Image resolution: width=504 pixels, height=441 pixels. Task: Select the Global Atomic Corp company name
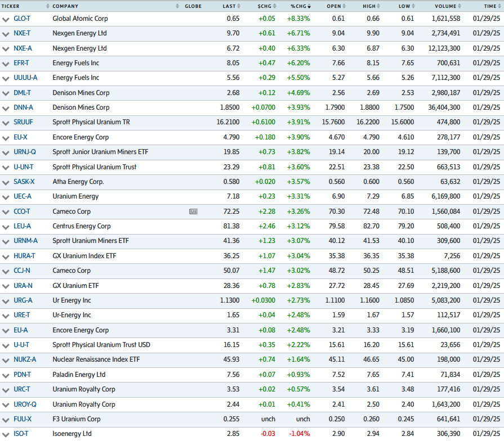click(81, 19)
